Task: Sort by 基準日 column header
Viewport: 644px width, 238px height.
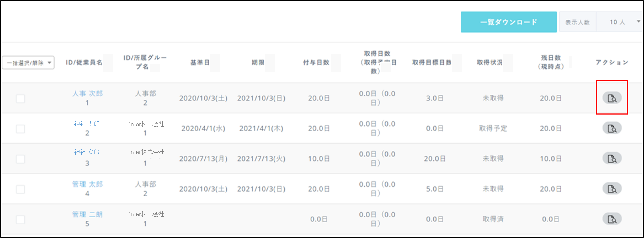Action: [200, 63]
